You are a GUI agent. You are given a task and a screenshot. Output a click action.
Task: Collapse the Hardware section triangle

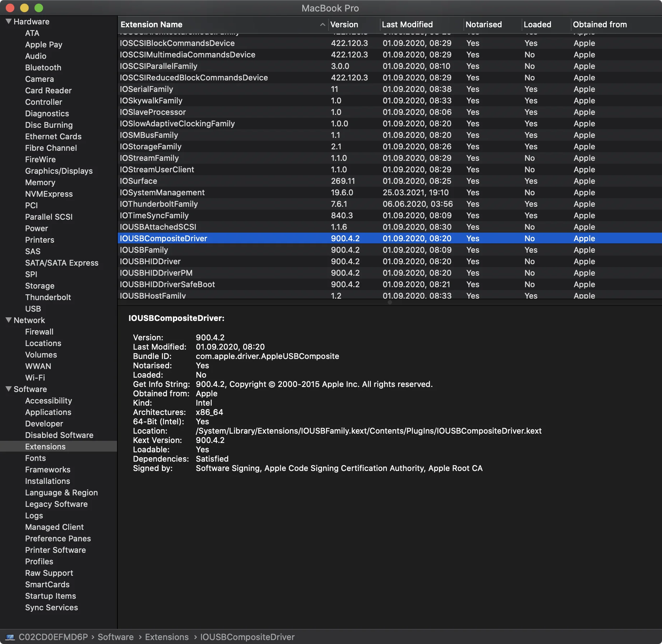pos(9,22)
